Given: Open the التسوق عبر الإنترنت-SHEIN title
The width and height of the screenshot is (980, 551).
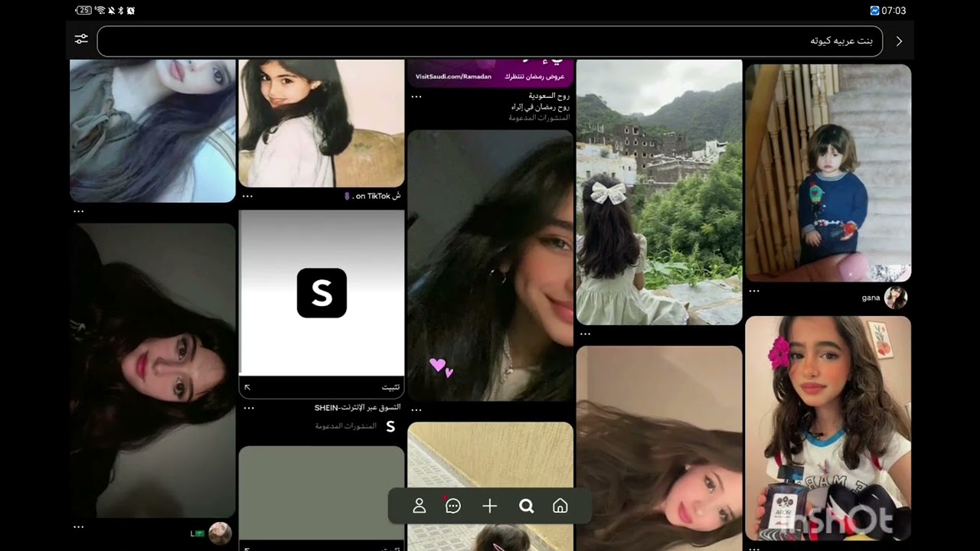Looking at the screenshot, I should coord(357,408).
